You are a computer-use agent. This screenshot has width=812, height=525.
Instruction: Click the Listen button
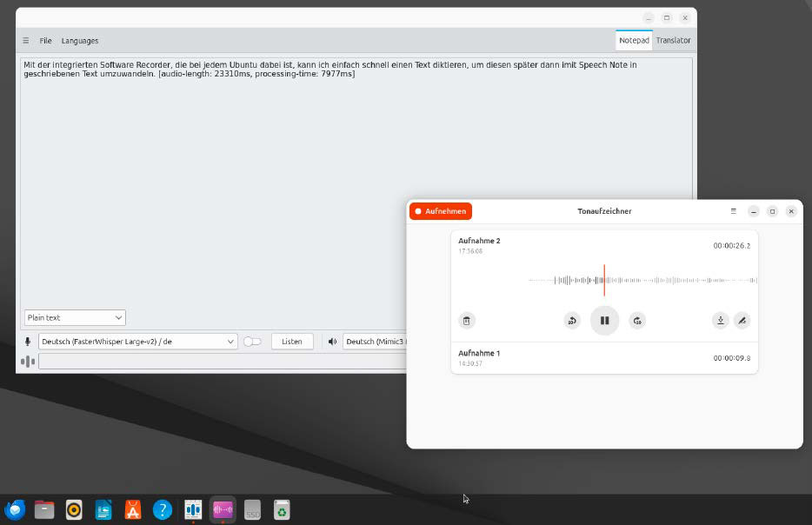point(292,342)
